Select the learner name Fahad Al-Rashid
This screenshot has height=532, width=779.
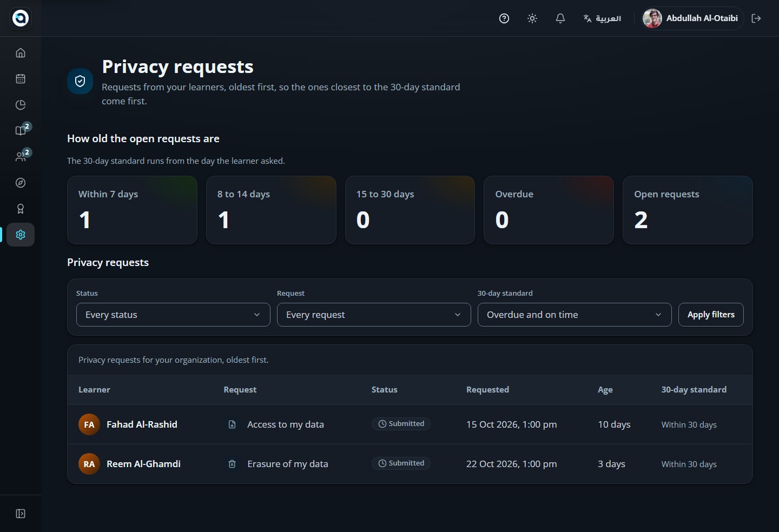point(142,424)
